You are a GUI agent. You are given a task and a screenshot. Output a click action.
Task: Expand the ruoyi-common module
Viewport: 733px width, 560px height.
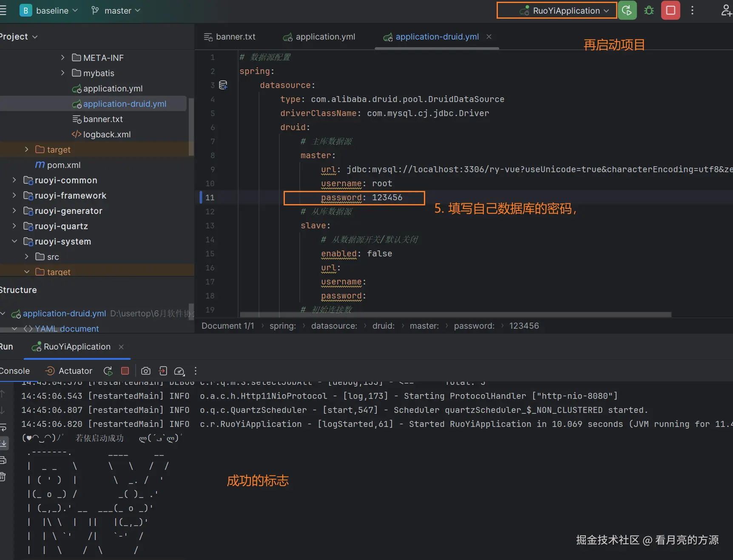click(14, 180)
